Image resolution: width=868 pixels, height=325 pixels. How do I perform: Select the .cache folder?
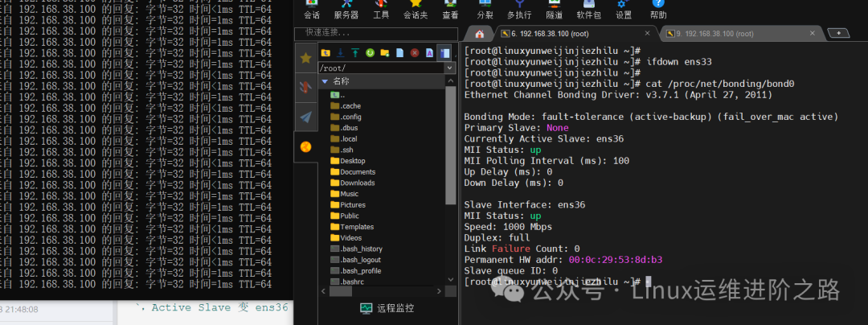(x=346, y=105)
